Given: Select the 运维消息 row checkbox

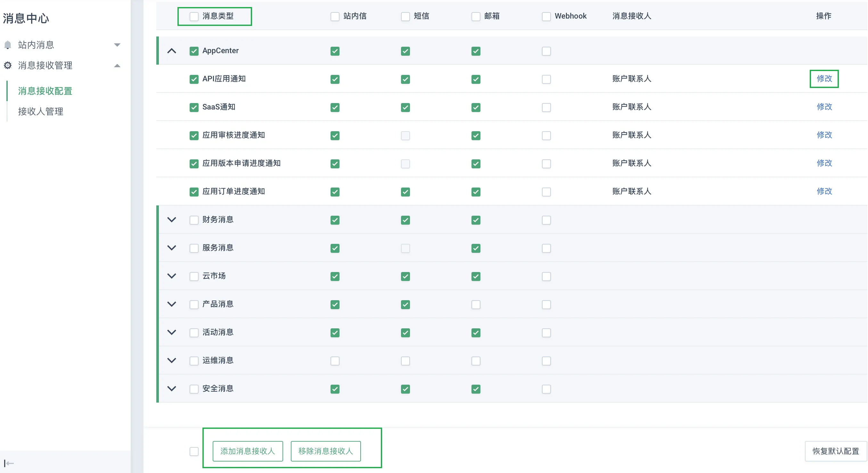Looking at the screenshot, I should point(194,361).
